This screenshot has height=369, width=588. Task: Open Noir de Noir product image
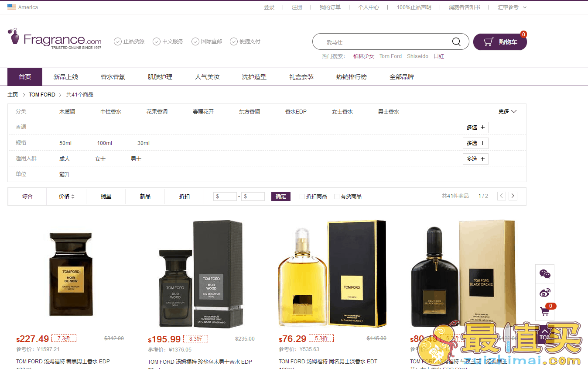(x=71, y=274)
